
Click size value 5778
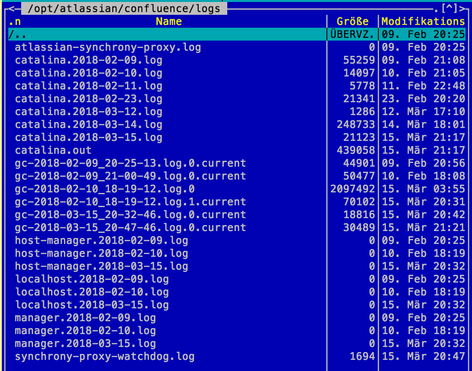[x=362, y=86]
